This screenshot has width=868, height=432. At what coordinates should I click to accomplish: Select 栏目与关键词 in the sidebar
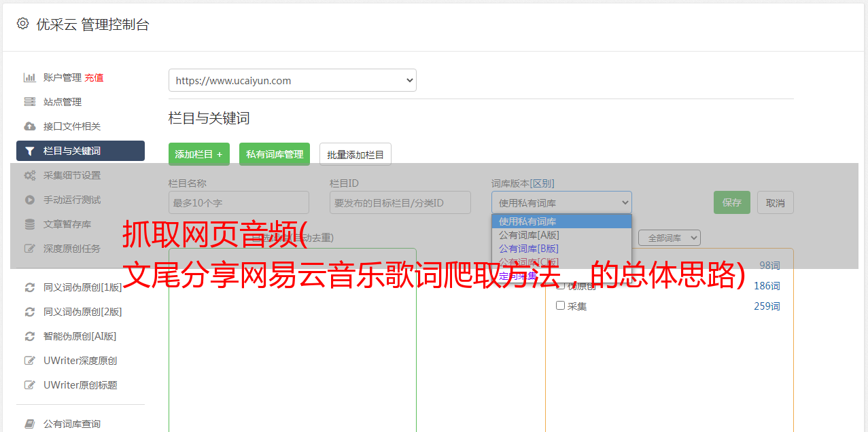80,151
